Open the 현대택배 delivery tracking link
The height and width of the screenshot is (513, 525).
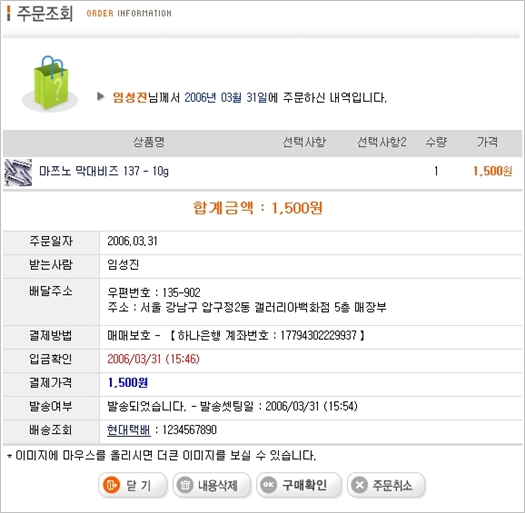[129, 430]
